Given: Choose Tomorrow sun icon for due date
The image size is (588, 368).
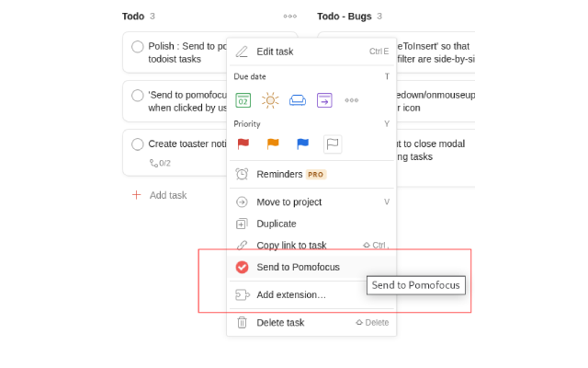Looking at the screenshot, I should (x=269, y=100).
